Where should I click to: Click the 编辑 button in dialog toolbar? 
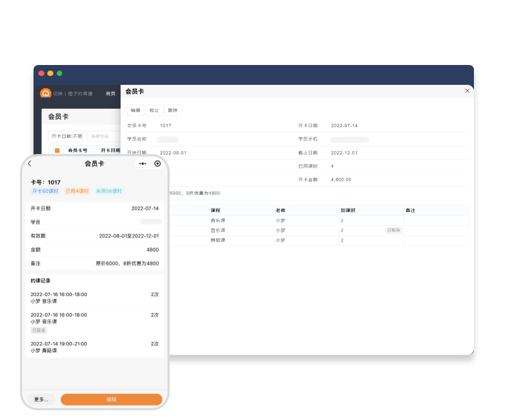135,110
